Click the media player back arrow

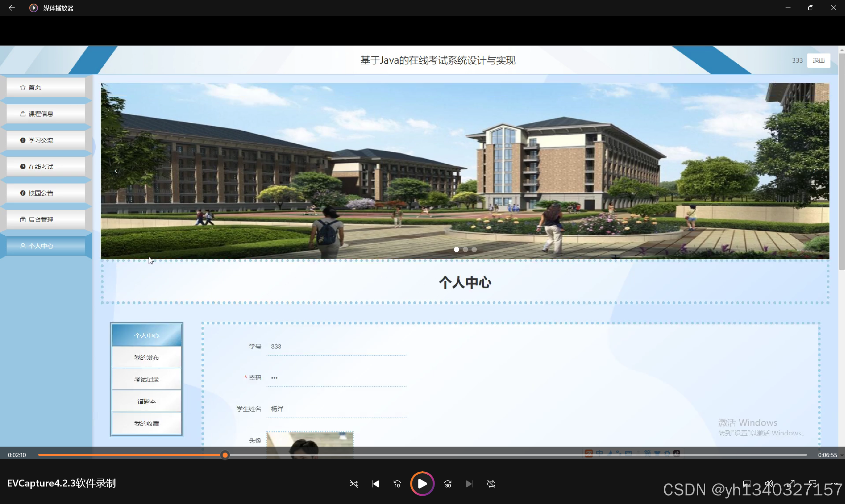pos(12,8)
